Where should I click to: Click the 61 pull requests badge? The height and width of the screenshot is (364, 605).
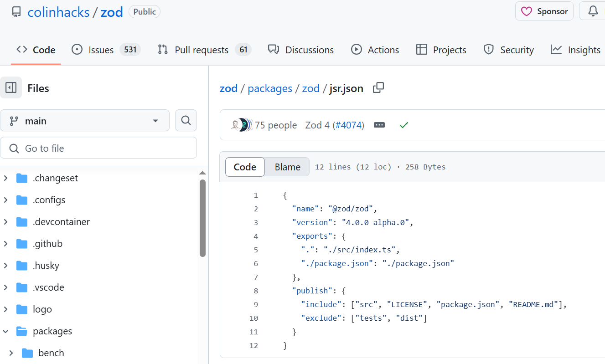tap(243, 50)
